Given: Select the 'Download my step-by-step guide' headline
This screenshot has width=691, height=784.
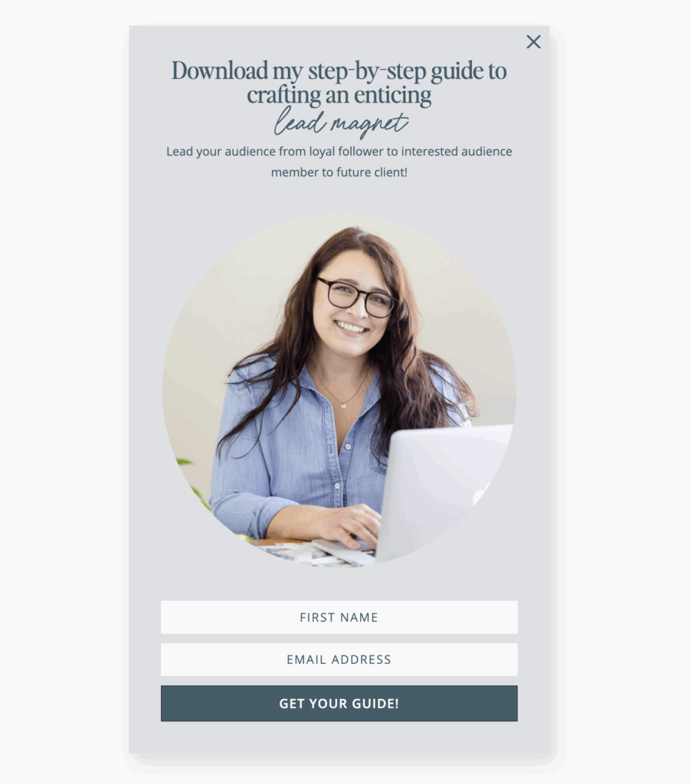Looking at the screenshot, I should click(339, 82).
